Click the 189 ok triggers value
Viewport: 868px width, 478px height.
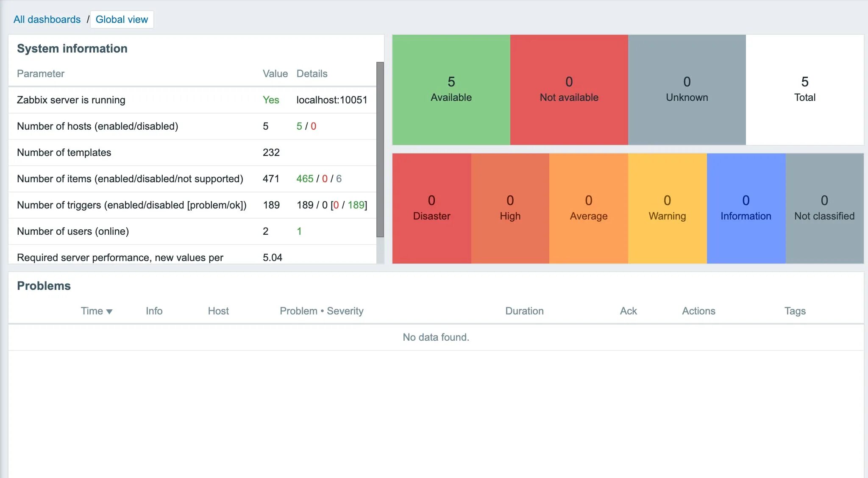click(356, 205)
